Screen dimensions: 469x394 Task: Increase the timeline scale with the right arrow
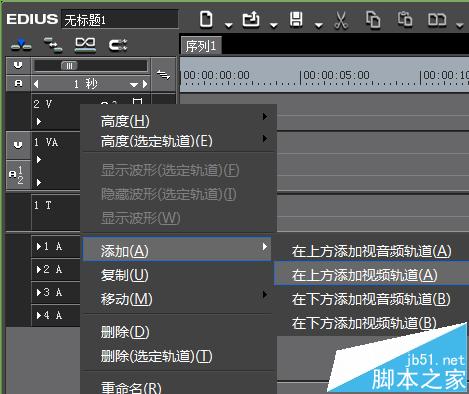(x=145, y=84)
